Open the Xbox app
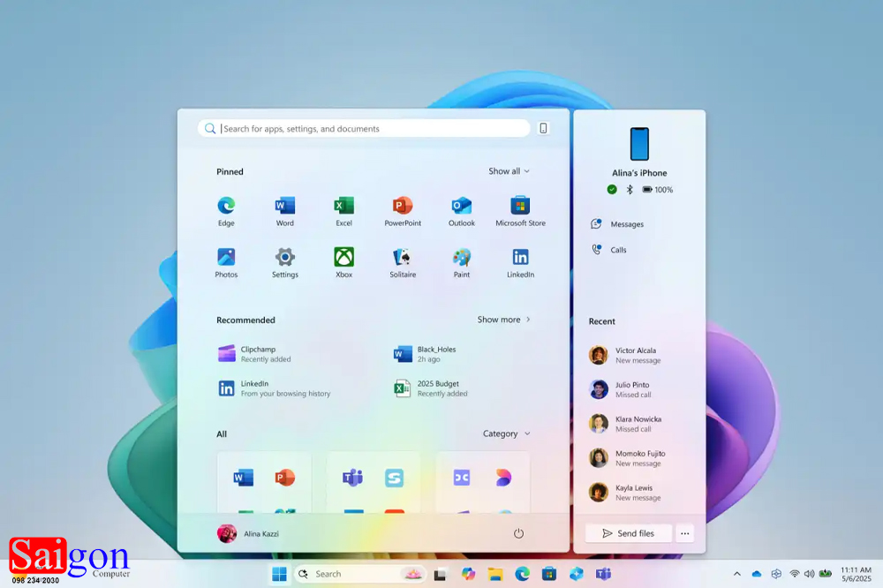 (343, 258)
